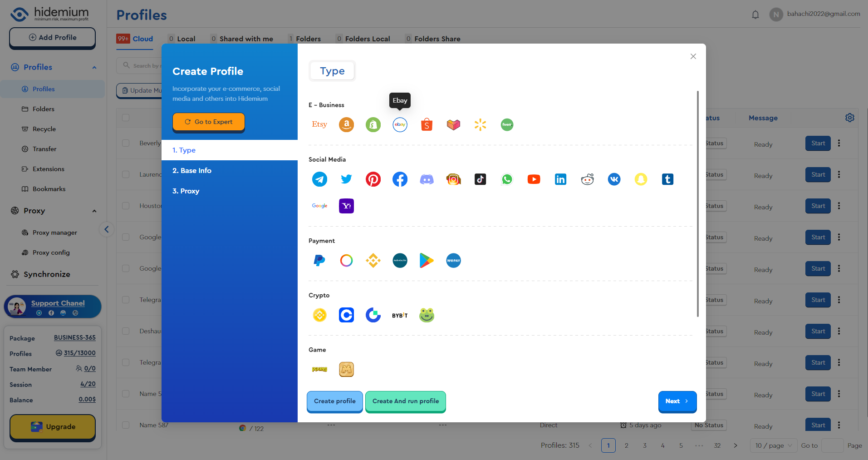Image resolution: width=868 pixels, height=460 pixels.
Task: Tick the checkbox for Beverly row
Action: (126, 143)
